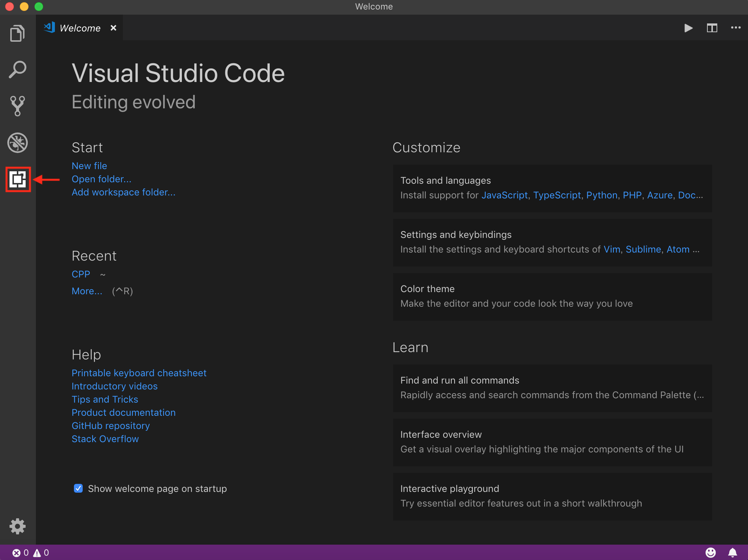The image size is (748, 560).
Task: Open notifications via the bell icon
Action: click(x=732, y=552)
